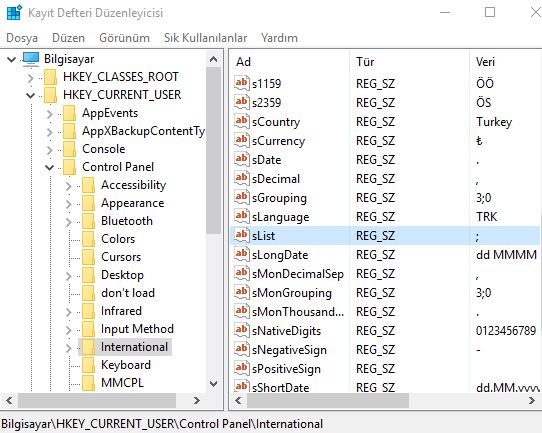Sort by the Tür column header

(x=409, y=62)
